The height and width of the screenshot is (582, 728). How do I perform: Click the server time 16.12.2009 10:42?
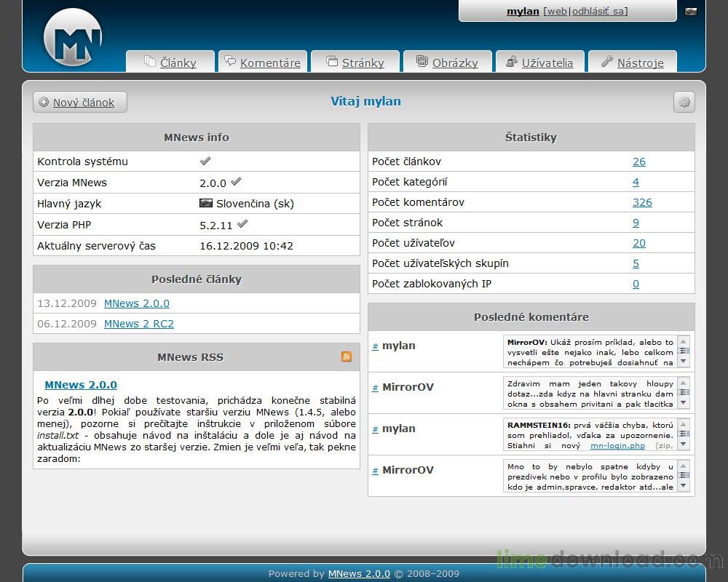click(x=246, y=246)
